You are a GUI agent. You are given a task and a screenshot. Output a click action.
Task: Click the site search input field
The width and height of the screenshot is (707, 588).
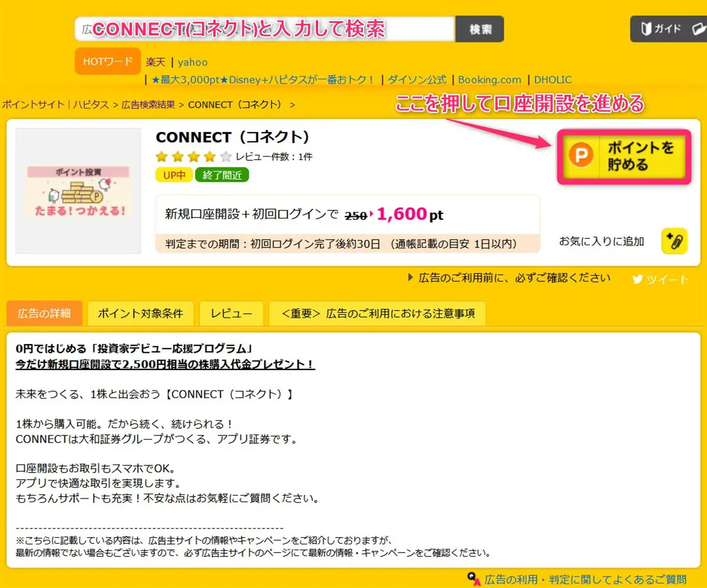pos(265,29)
